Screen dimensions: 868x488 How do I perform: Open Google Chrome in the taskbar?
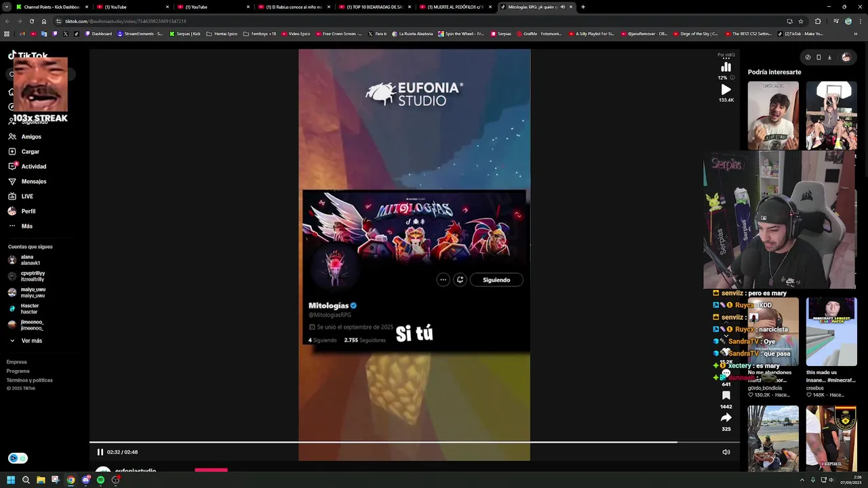[71, 480]
